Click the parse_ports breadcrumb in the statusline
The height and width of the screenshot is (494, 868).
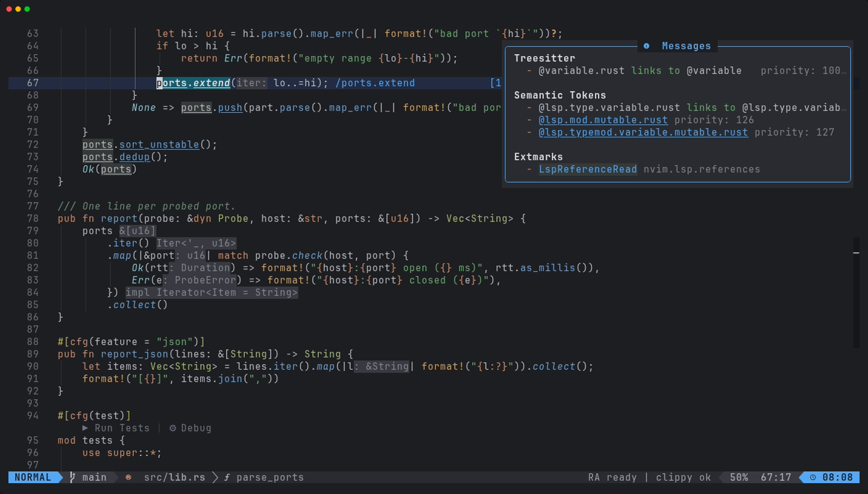269,477
